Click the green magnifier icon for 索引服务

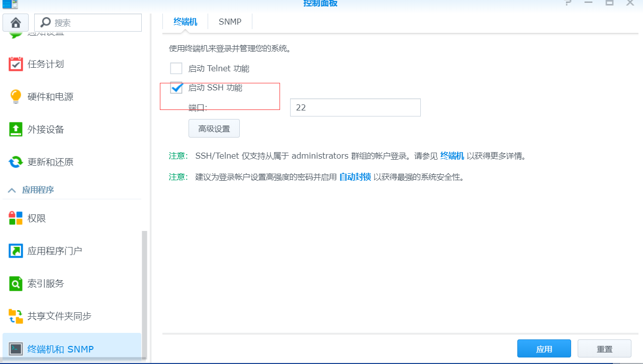[x=16, y=284]
